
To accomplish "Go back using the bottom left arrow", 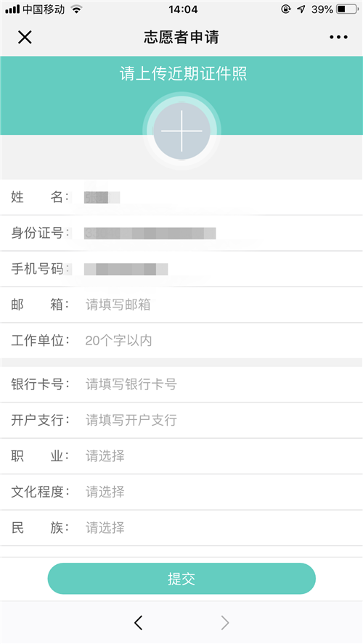I will tap(139, 623).
